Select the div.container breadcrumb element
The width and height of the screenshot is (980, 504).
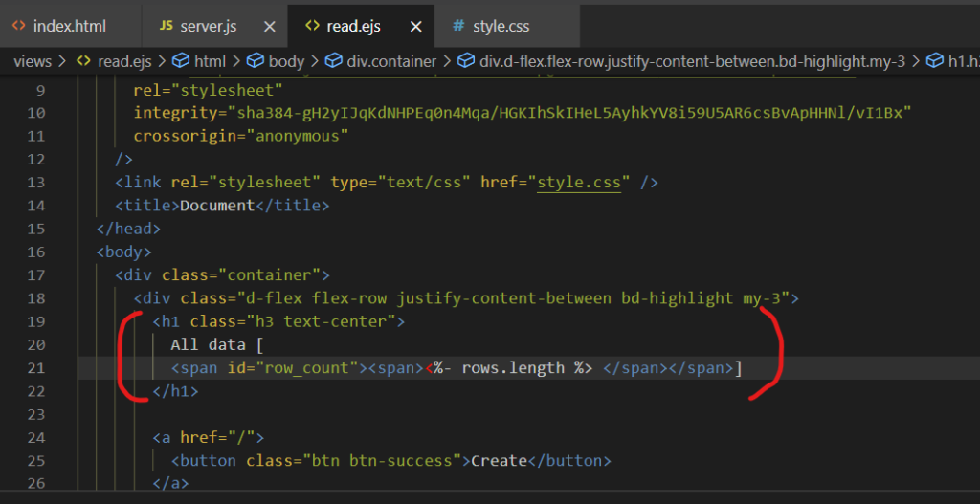click(x=391, y=61)
